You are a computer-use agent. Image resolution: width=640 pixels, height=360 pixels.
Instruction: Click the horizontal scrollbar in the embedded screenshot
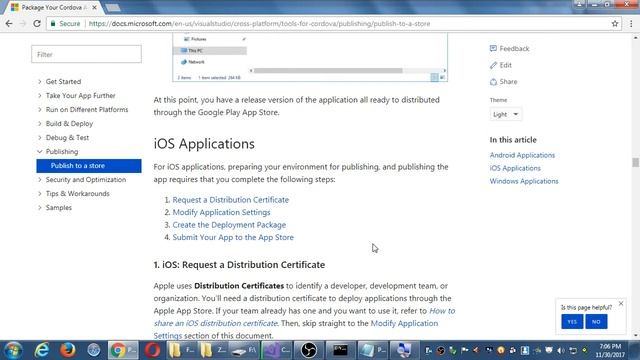[x=328, y=71]
